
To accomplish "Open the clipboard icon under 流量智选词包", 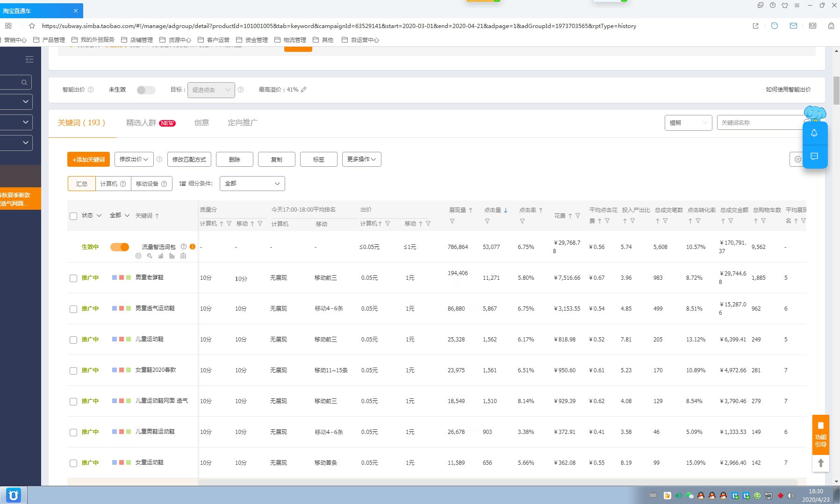I will tap(183, 256).
